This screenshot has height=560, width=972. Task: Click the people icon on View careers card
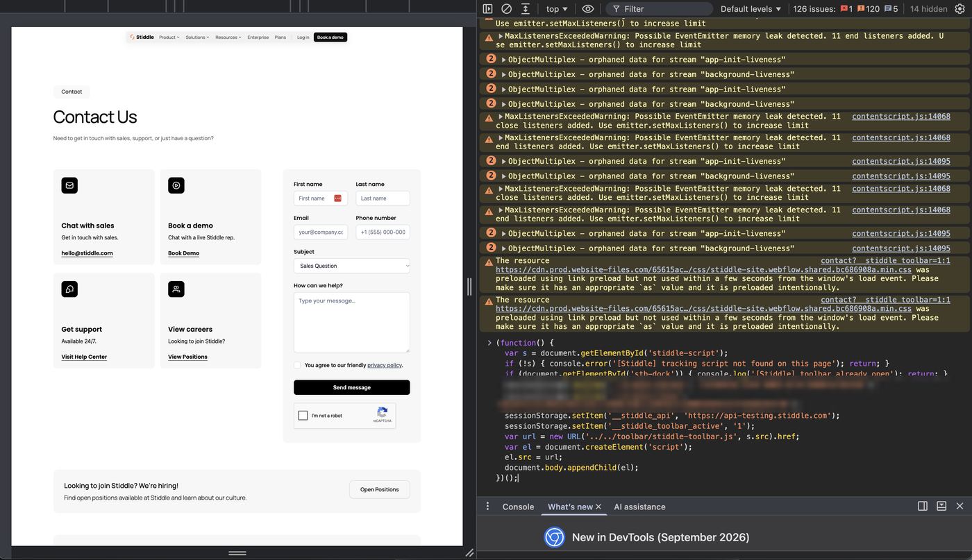176,289
